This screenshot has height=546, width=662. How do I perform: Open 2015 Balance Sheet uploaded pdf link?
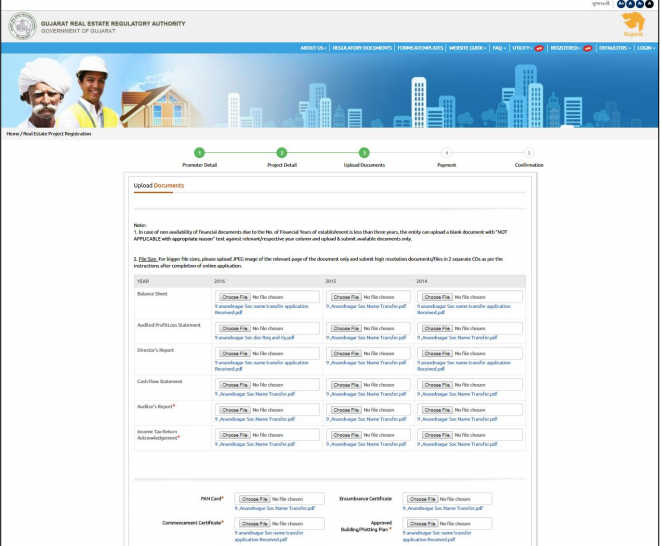tap(366, 307)
